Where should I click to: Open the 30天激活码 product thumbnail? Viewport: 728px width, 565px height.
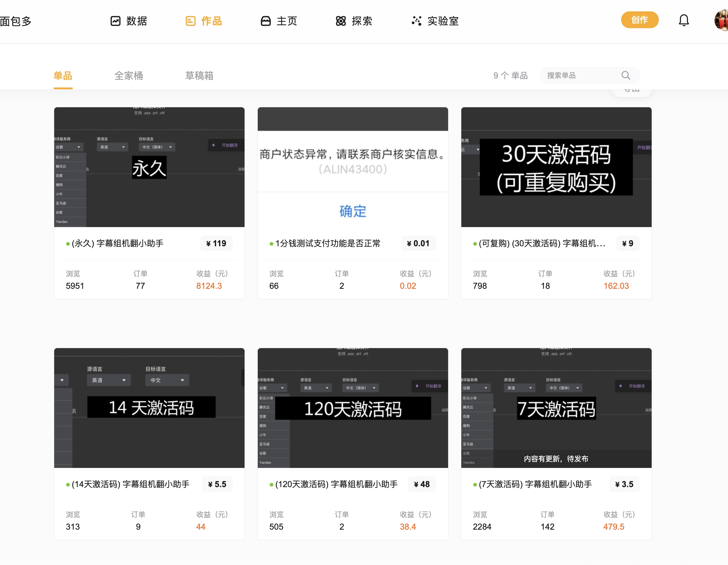[x=556, y=167]
